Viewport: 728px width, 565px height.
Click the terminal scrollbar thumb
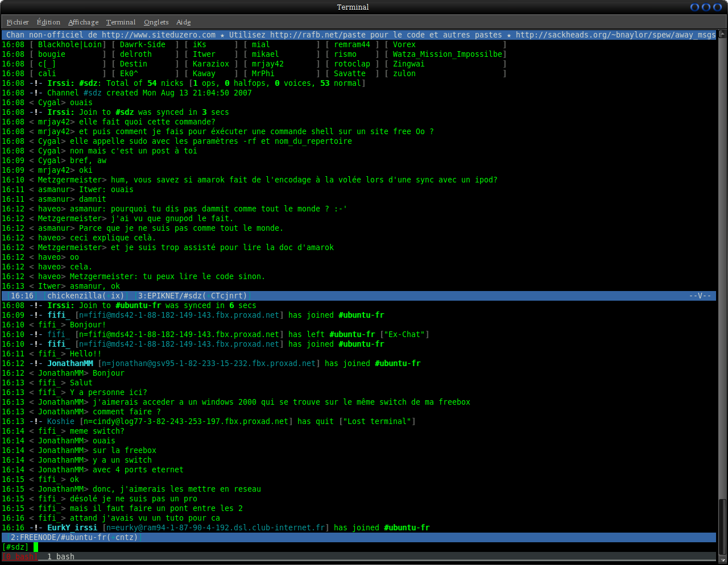pyautogui.click(x=722, y=526)
